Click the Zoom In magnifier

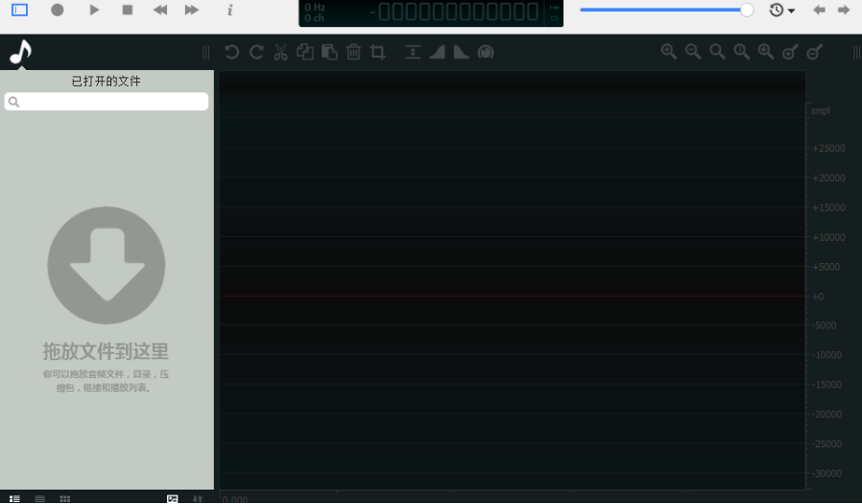tap(668, 52)
